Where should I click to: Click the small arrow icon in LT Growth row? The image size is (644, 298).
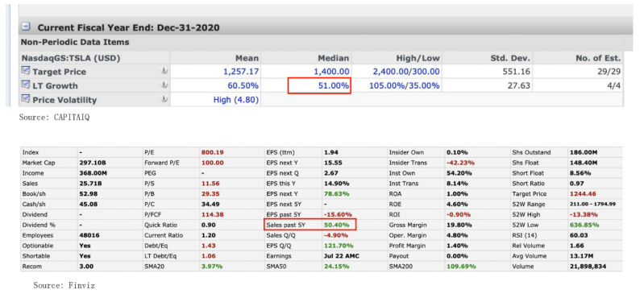click(x=164, y=85)
